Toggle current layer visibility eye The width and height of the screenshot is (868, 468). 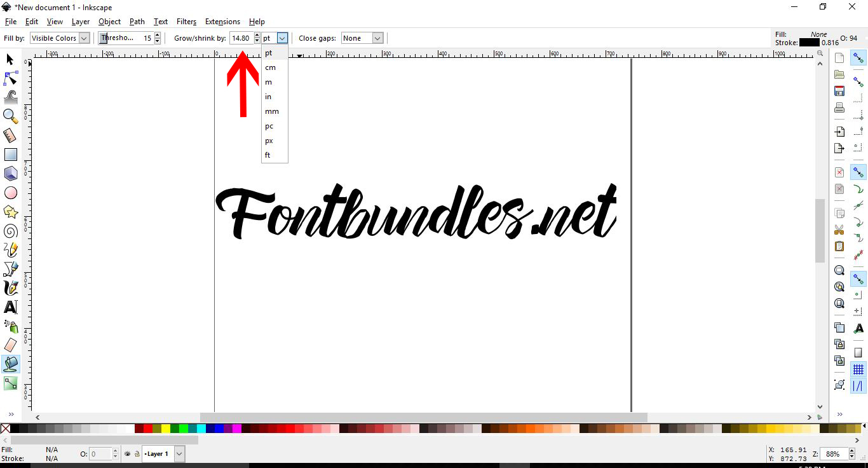point(127,454)
